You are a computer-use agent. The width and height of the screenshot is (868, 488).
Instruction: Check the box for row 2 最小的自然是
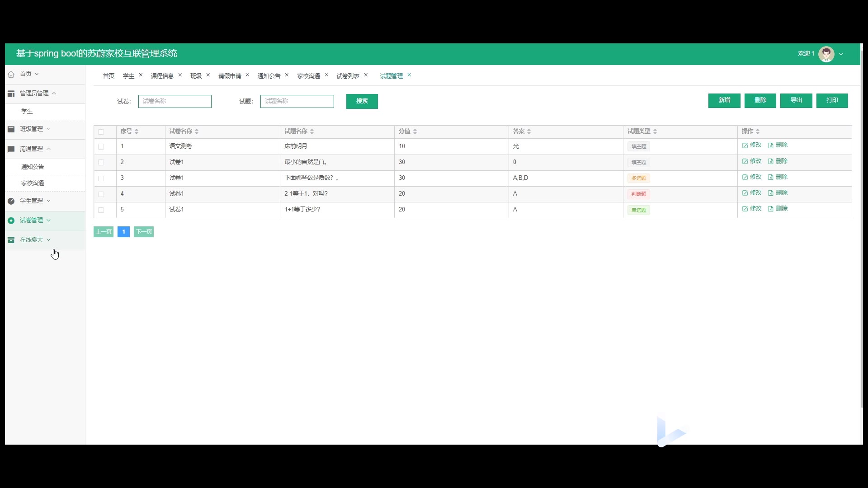(101, 163)
